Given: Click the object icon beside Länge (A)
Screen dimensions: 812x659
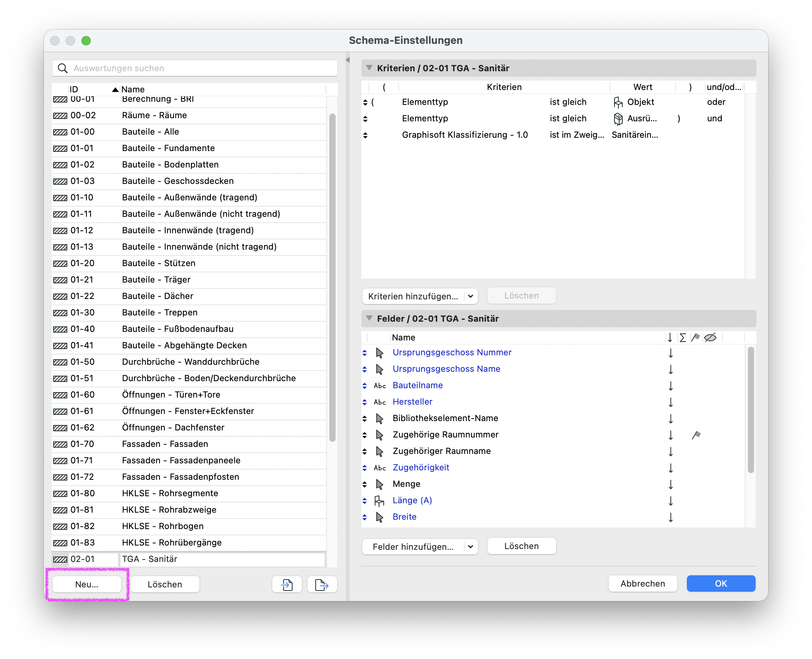Looking at the screenshot, I should click(379, 501).
